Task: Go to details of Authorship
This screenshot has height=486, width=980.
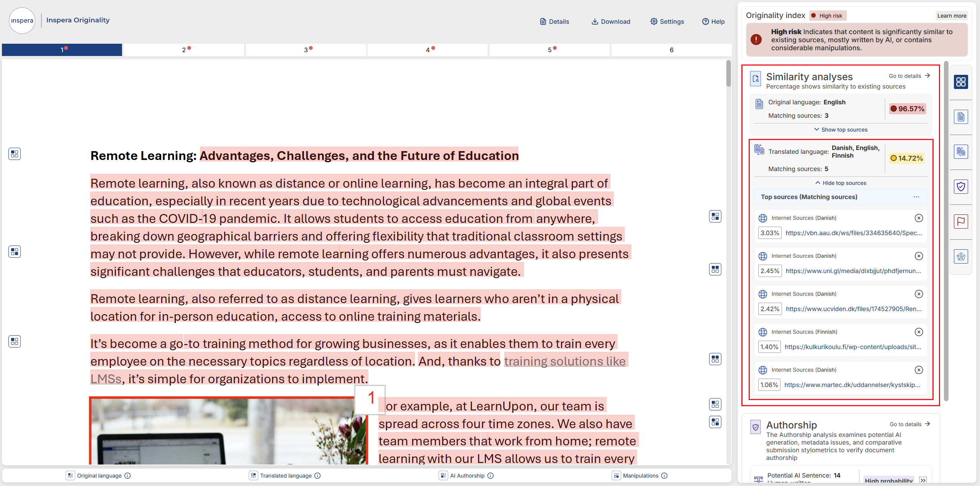Action: tap(910, 424)
